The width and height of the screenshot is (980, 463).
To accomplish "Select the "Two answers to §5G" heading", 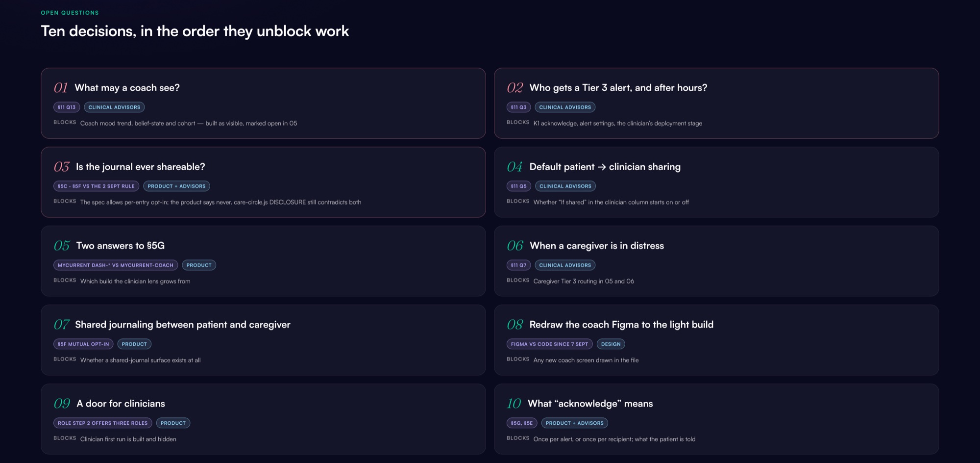I will click(121, 246).
